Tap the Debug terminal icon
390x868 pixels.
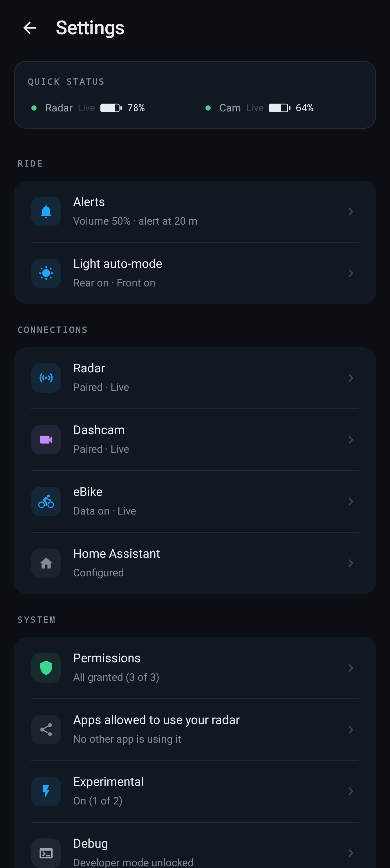(x=46, y=853)
